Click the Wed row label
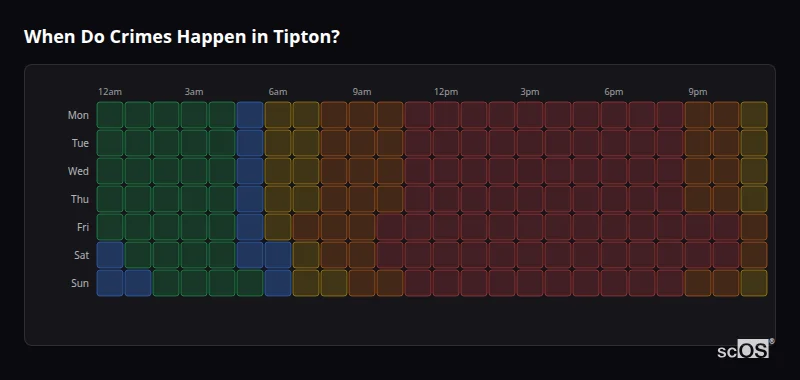Viewport: 800px width, 380px height. point(78,171)
